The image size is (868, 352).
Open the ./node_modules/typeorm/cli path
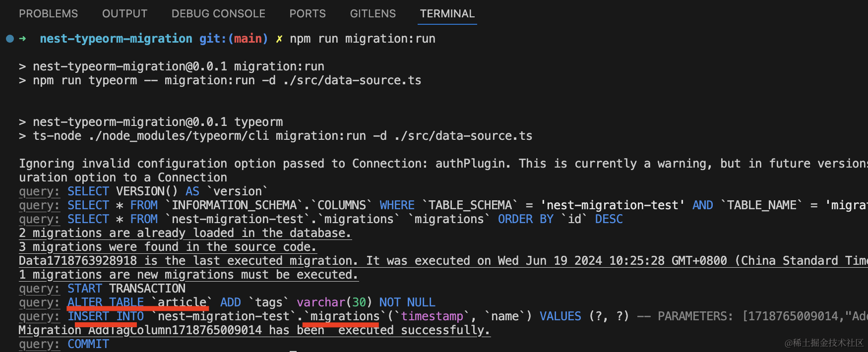coord(179,136)
